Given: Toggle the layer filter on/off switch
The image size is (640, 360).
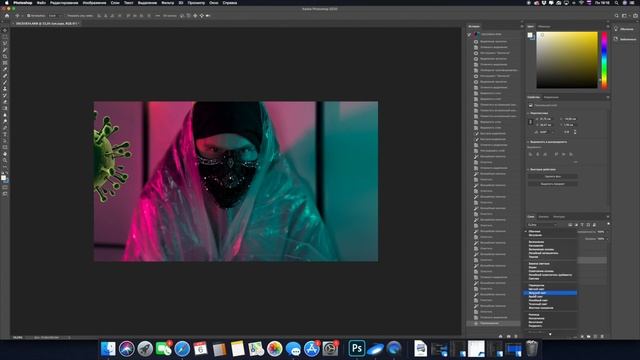Looking at the screenshot, I should (608, 224).
